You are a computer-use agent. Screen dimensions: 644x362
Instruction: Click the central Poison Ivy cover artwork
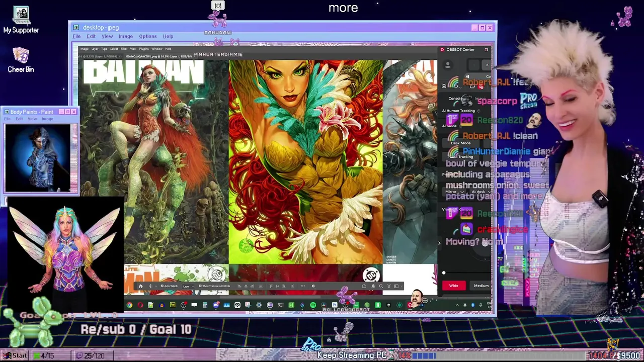[x=305, y=162]
